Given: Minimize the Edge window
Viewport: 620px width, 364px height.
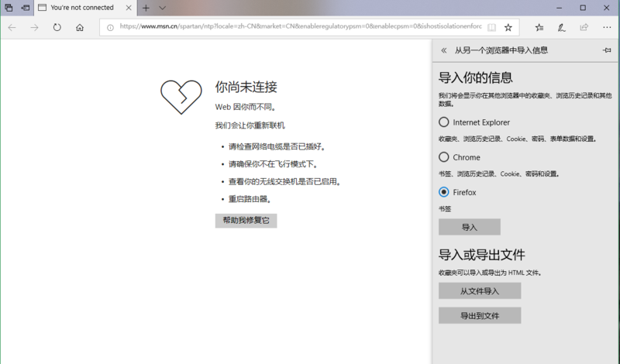Looking at the screenshot, I should point(559,8).
